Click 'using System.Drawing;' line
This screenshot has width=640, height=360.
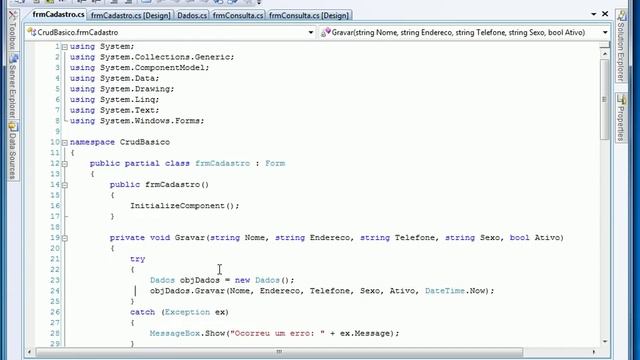pyautogui.click(x=122, y=89)
